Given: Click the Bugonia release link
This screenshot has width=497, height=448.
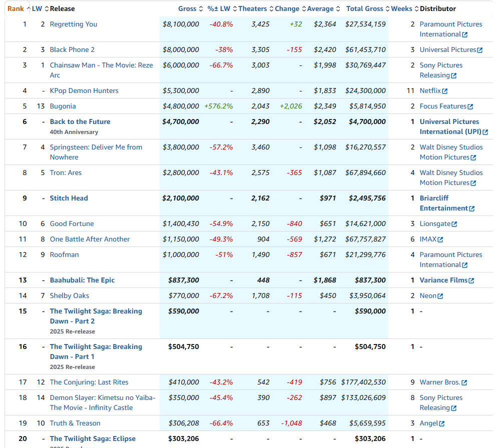Looking at the screenshot, I should click(63, 106).
